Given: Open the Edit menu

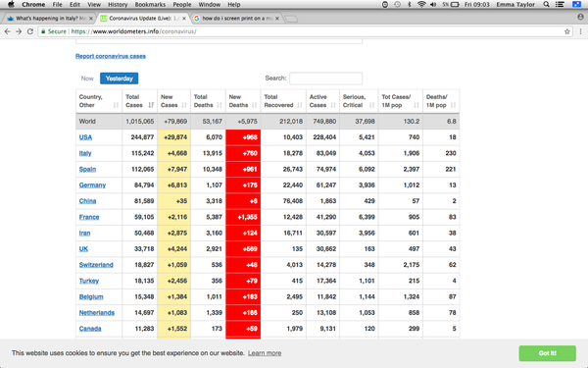Looking at the screenshot, I should [x=74, y=5].
